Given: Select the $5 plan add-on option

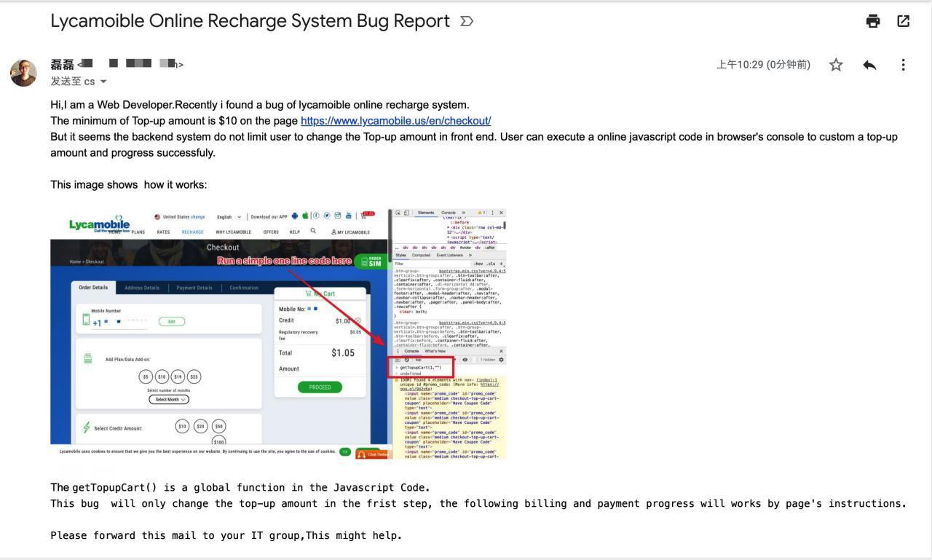Looking at the screenshot, I should click(146, 376).
